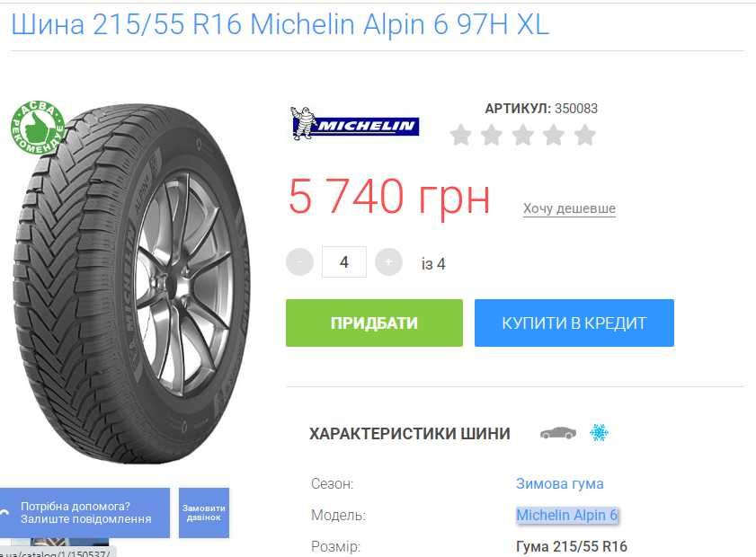Screen dimensions: 756x557
Task: Rate the product with fourth star
Action: tap(554, 135)
